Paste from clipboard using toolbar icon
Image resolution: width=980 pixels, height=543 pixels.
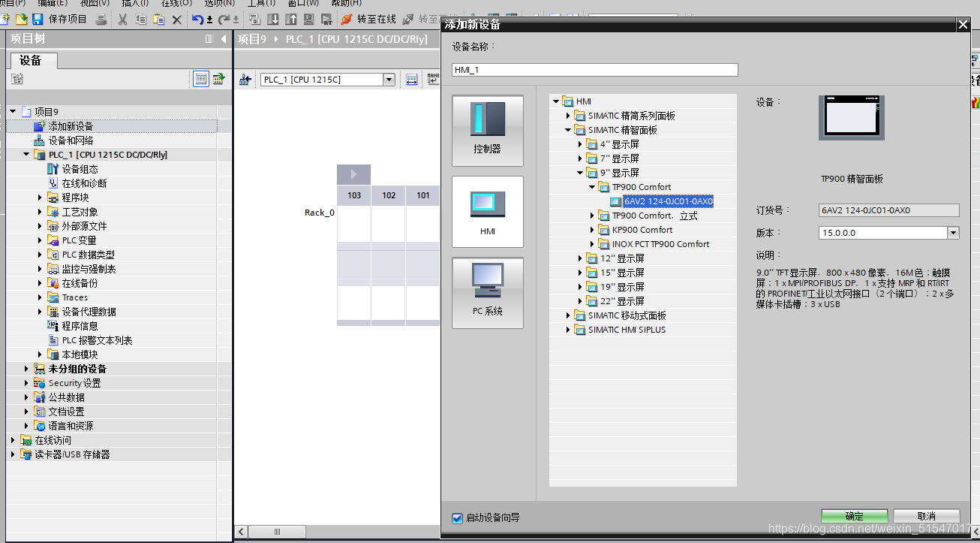click(158, 19)
